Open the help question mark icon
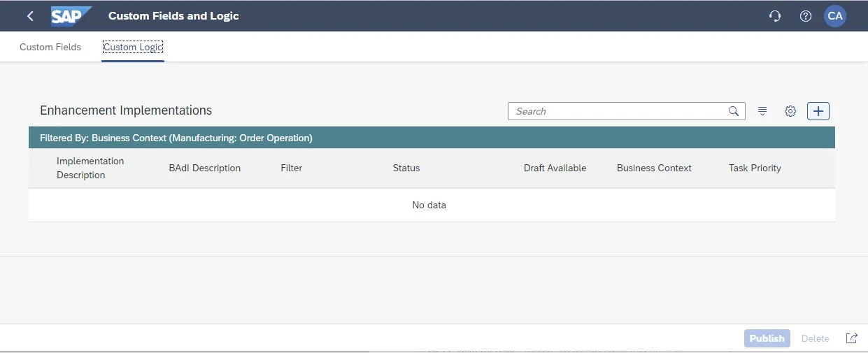The image size is (868, 353). 806,15
